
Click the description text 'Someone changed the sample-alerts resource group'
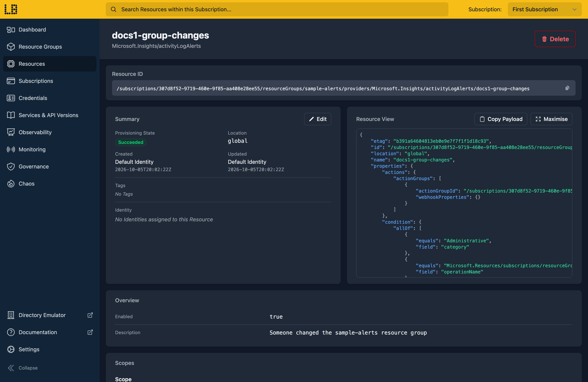[x=348, y=333]
